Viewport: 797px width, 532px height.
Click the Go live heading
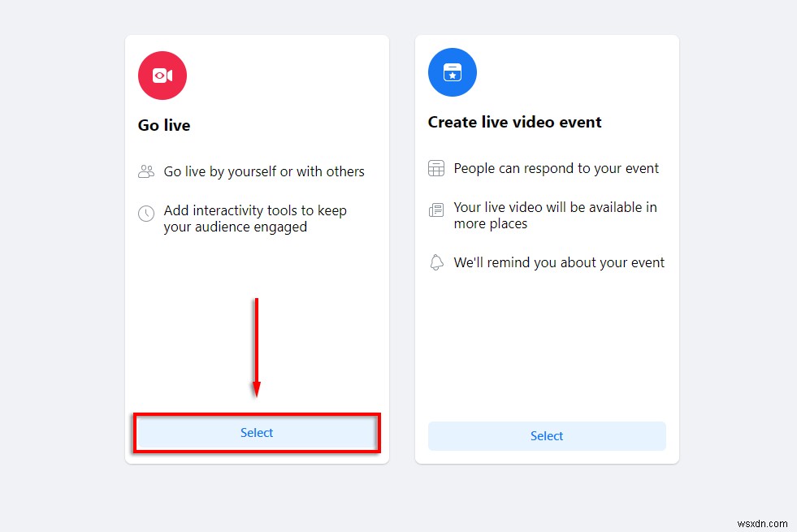pos(163,125)
